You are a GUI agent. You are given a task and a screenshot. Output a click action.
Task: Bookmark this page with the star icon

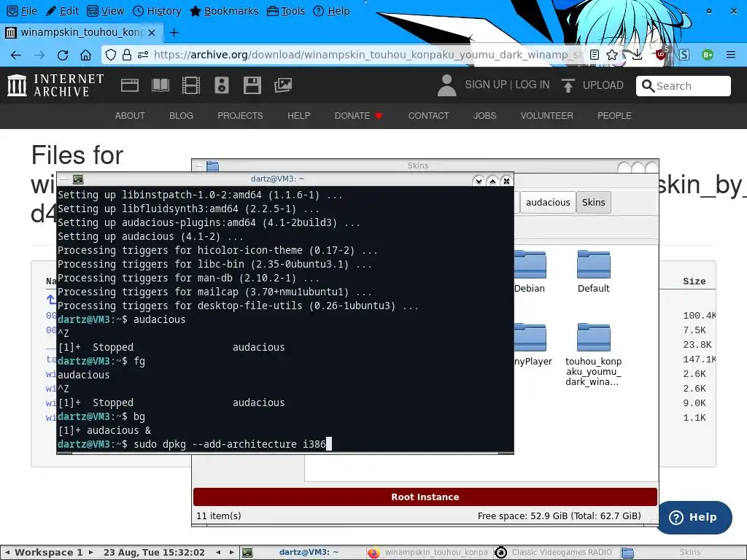(x=612, y=55)
